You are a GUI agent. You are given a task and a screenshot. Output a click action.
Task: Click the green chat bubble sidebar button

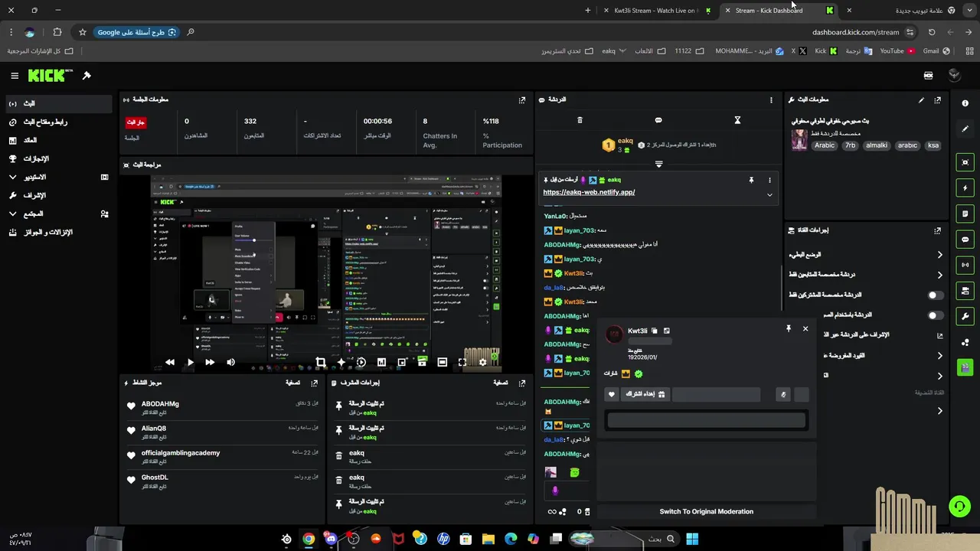(x=965, y=239)
